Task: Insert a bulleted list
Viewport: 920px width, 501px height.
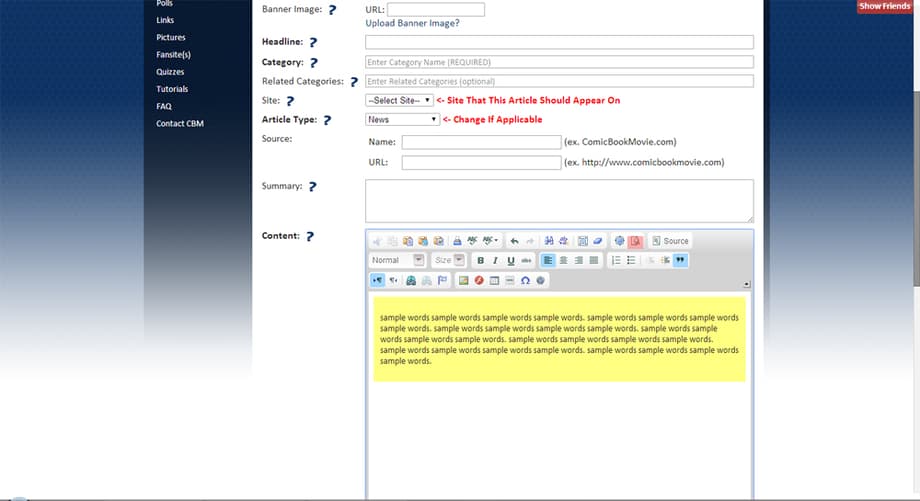Action: [630, 260]
